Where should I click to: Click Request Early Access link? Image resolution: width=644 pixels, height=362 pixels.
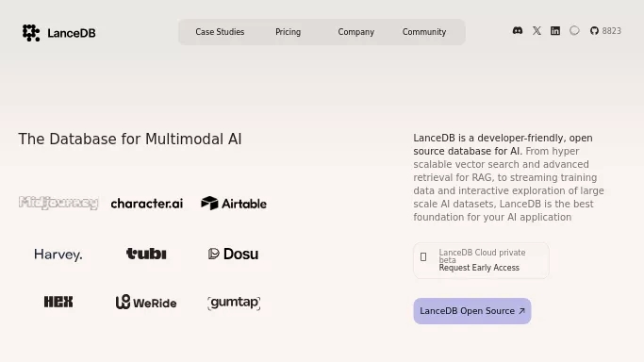[479, 268]
